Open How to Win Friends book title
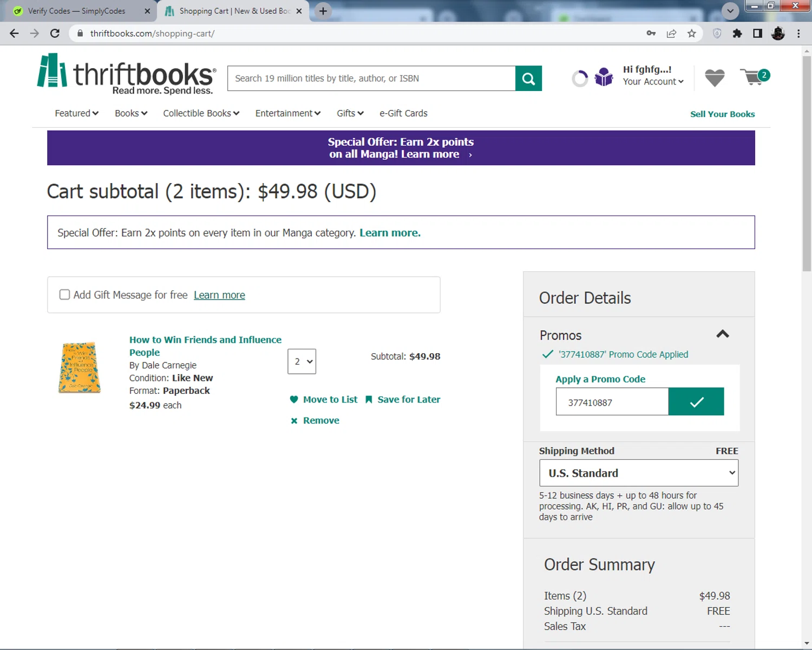Viewport: 812px width, 650px height. [x=205, y=346]
